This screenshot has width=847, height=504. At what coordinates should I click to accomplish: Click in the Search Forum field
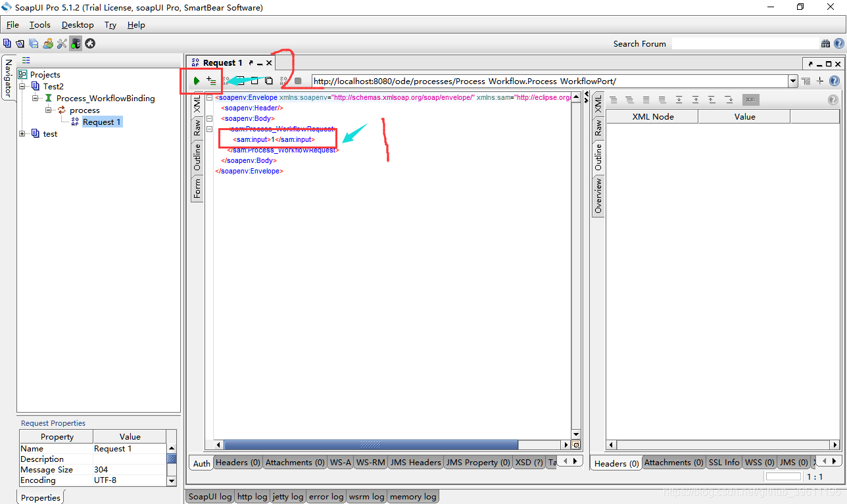745,43
